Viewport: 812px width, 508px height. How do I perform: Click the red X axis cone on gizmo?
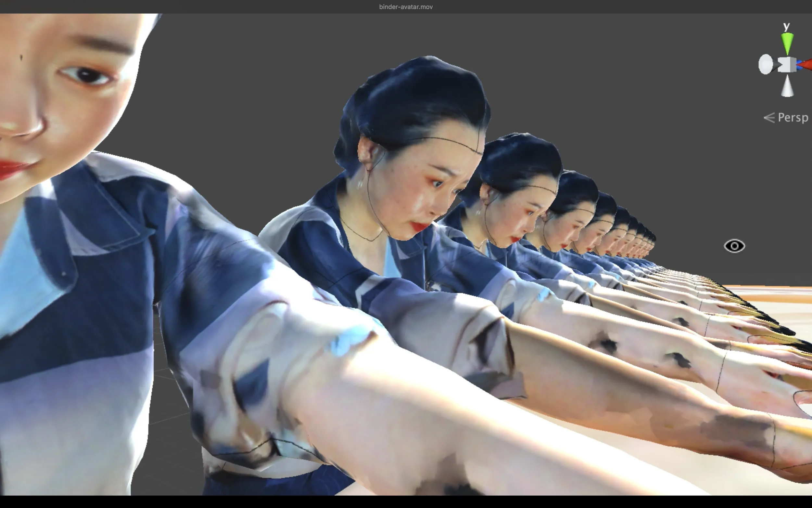click(805, 64)
